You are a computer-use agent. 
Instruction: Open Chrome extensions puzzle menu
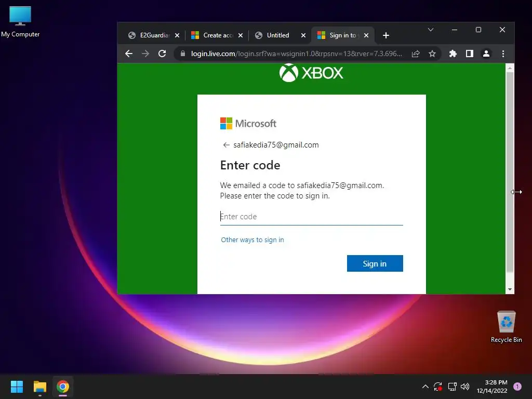[x=453, y=54]
